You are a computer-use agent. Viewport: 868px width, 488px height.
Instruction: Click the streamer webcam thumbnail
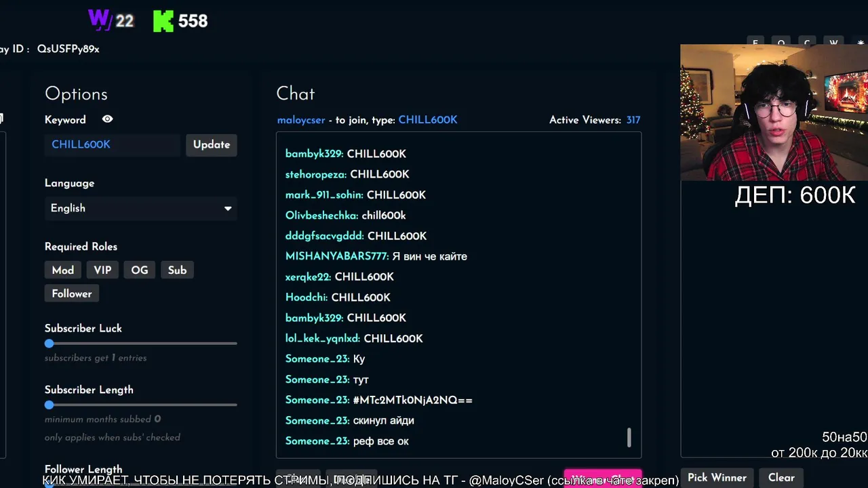pyautogui.click(x=774, y=113)
